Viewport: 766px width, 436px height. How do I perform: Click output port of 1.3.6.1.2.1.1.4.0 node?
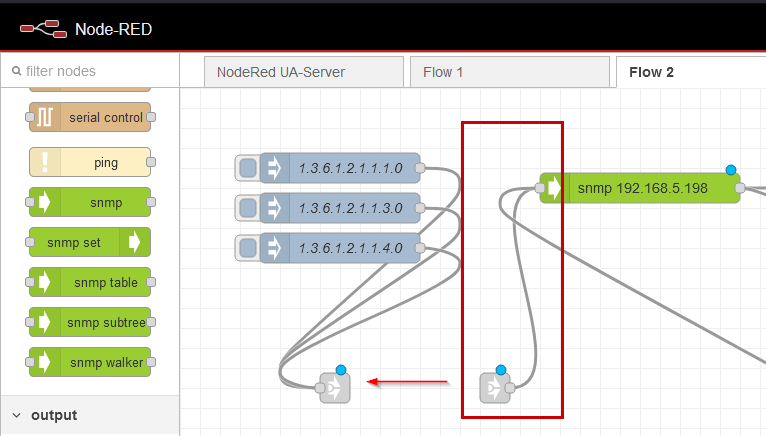420,248
